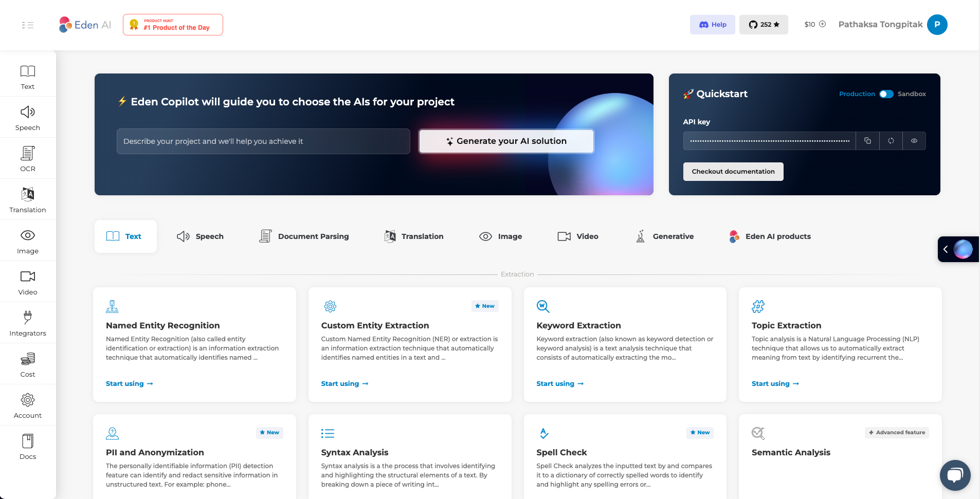Open the Translation section from the sidebar
Image resolution: width=980 pixels, height=499 pixels.
coord(28,199)
